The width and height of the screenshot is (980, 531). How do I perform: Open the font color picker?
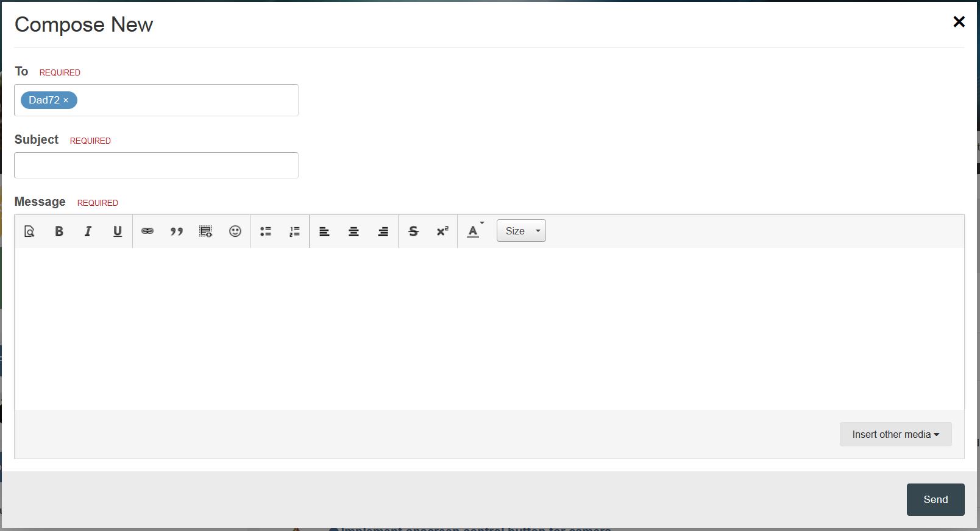tap(475, 231)
